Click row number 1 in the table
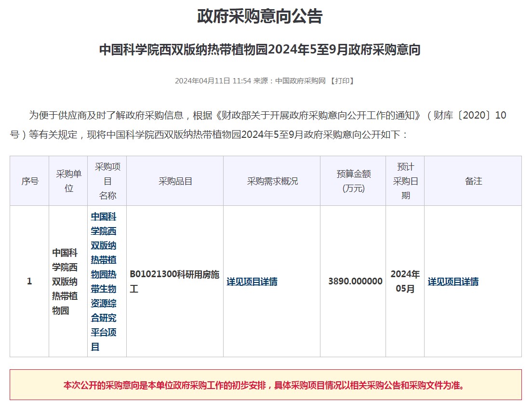This screenshot has height=403, width=532. [x=29, y=282]
